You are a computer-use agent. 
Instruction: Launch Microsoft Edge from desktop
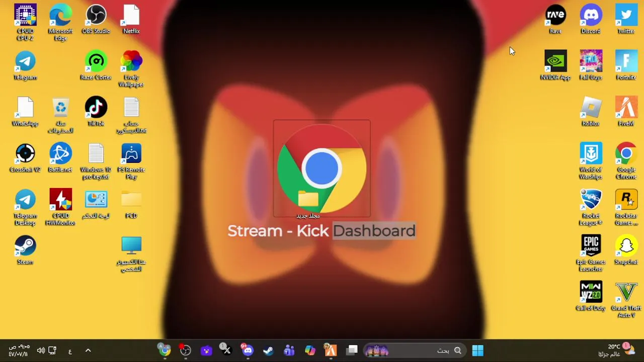60,23
